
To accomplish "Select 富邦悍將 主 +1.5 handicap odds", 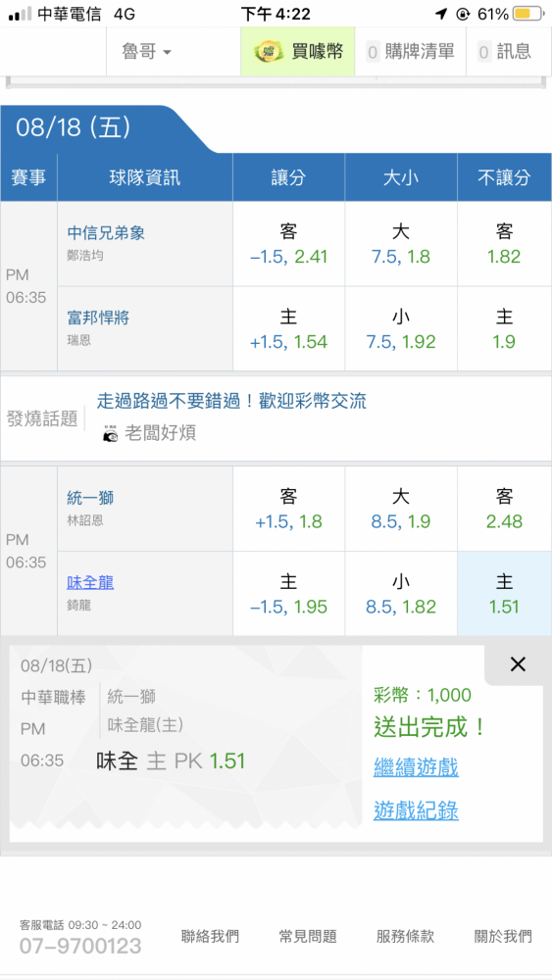I will (289, 328).
